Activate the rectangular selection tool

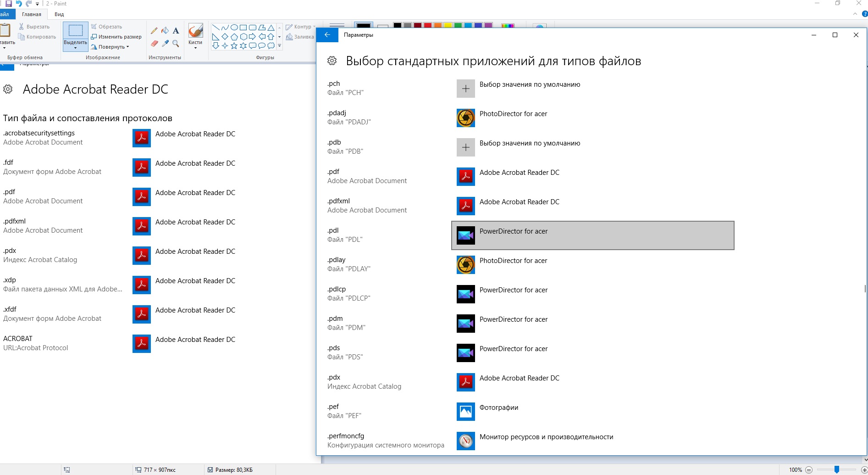pos(76,30)
